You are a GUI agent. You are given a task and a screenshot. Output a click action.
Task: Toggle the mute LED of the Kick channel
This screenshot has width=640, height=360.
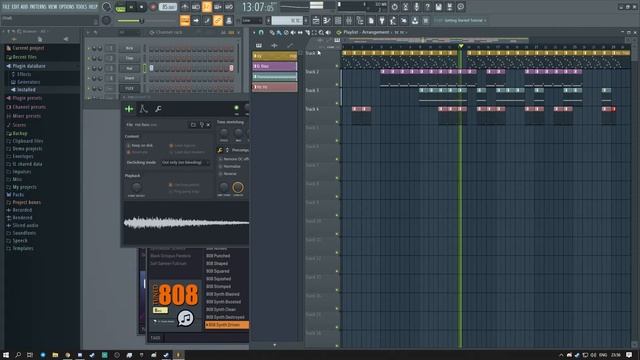[x=88, y=49]
